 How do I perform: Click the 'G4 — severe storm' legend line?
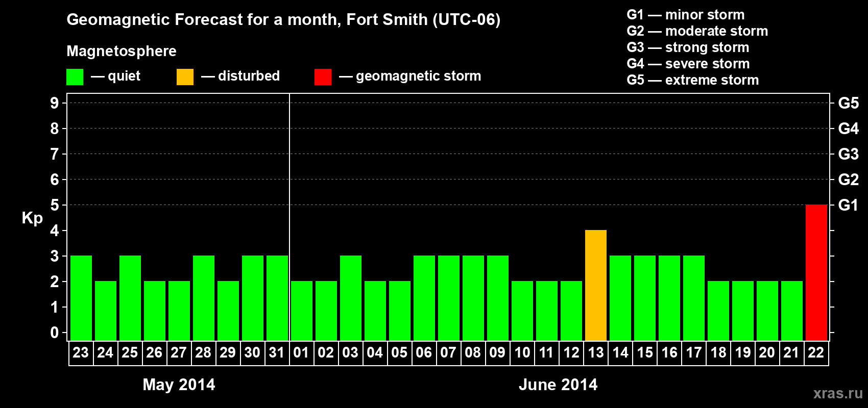[x=688, y=64]
